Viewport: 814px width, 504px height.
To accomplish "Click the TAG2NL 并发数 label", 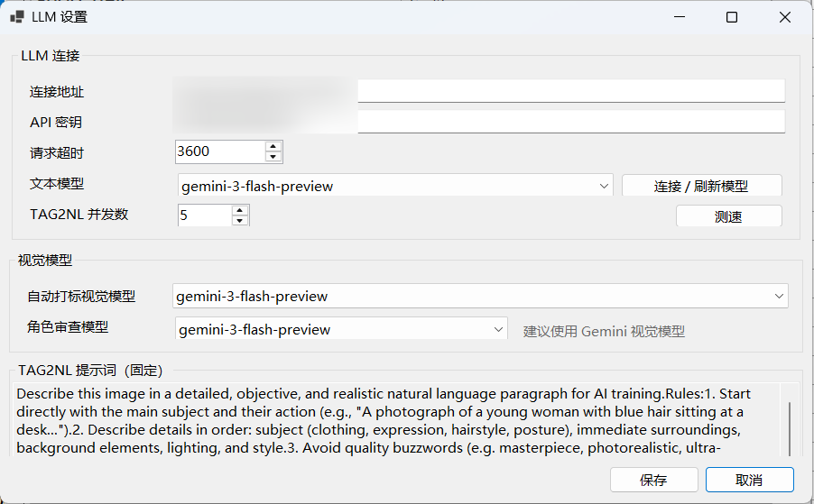I will click(79, 215).
